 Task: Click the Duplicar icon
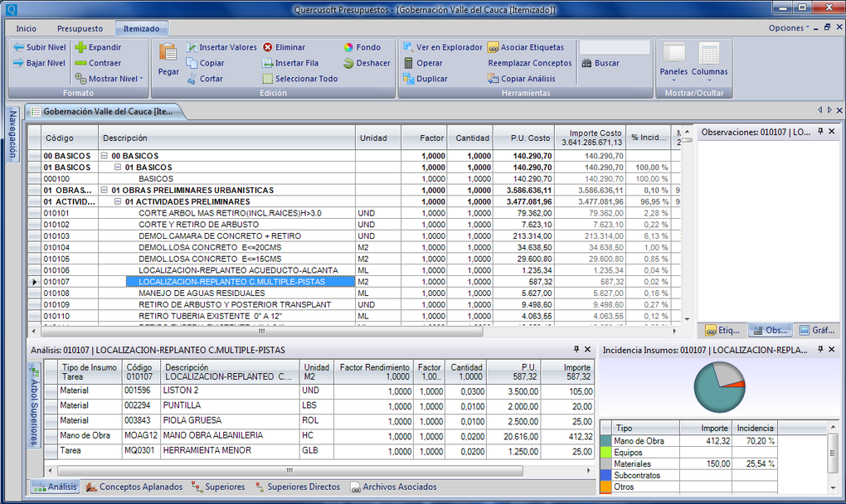tap(408, 79)
